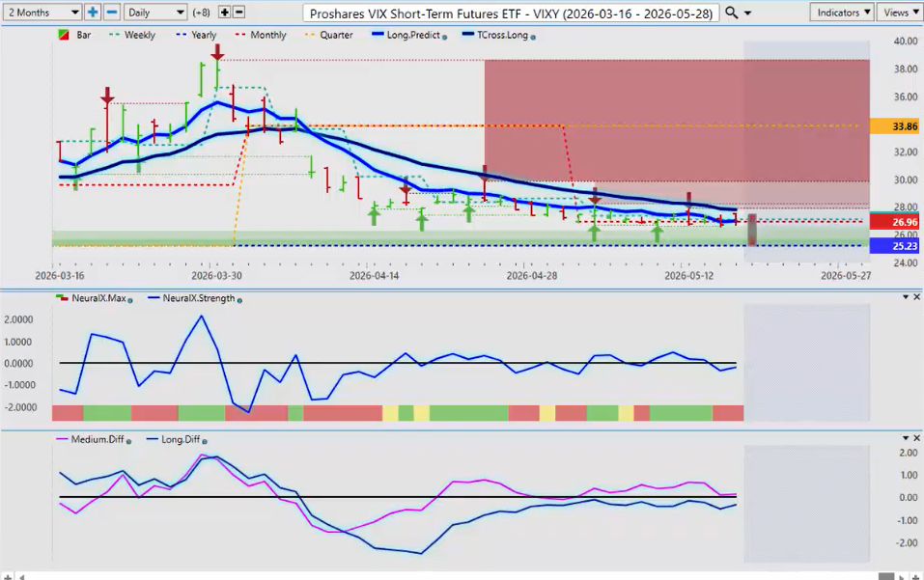Open the arrow dropdown beside the search icon
The image size is (924, 580).
pyautogui.click(x=748, y=13)
